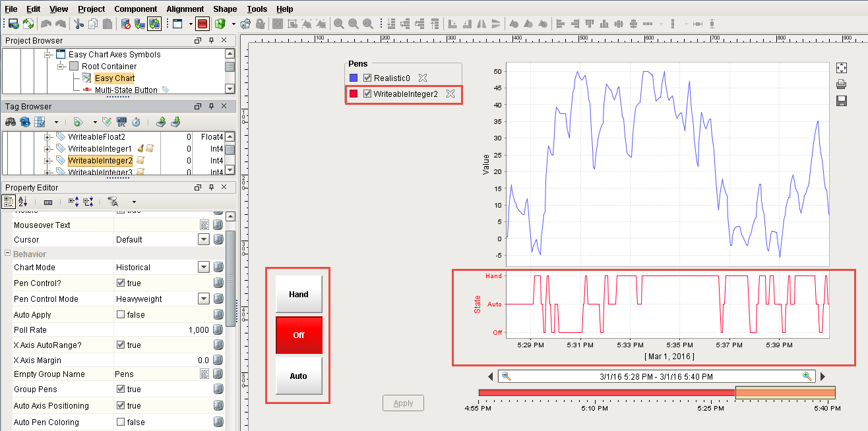
Task: Click the red Off state button
Action: pos(299,335)
